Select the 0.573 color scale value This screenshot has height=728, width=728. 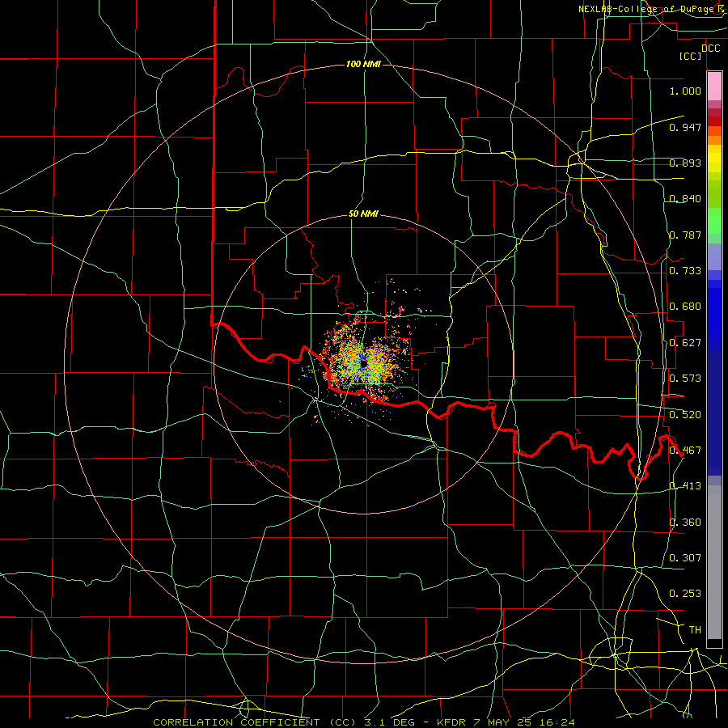point(685,379)
